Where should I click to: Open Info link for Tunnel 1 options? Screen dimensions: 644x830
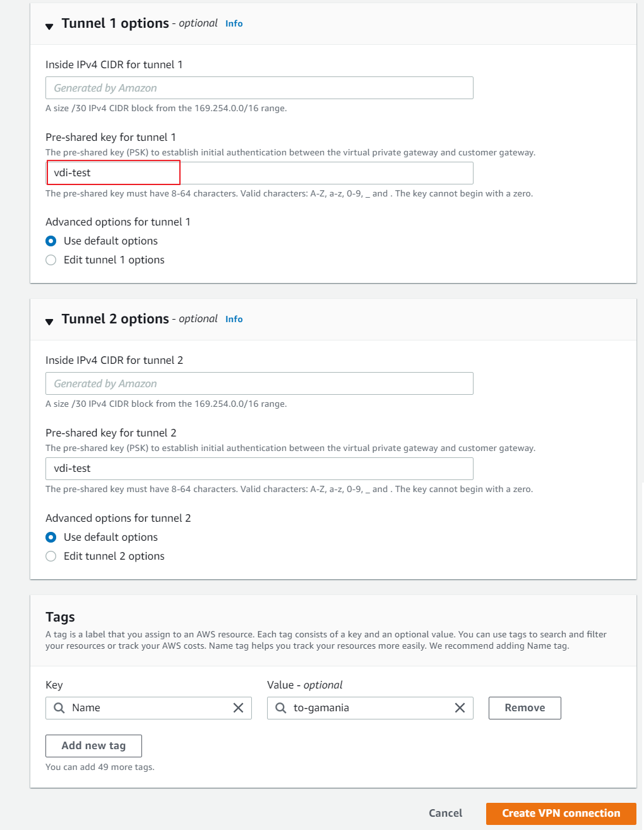[x=234, y=23]
